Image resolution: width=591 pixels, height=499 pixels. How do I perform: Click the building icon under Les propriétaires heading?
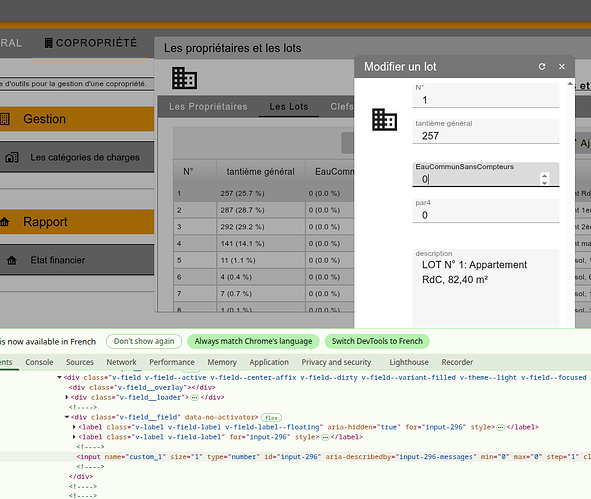point(184,78)
